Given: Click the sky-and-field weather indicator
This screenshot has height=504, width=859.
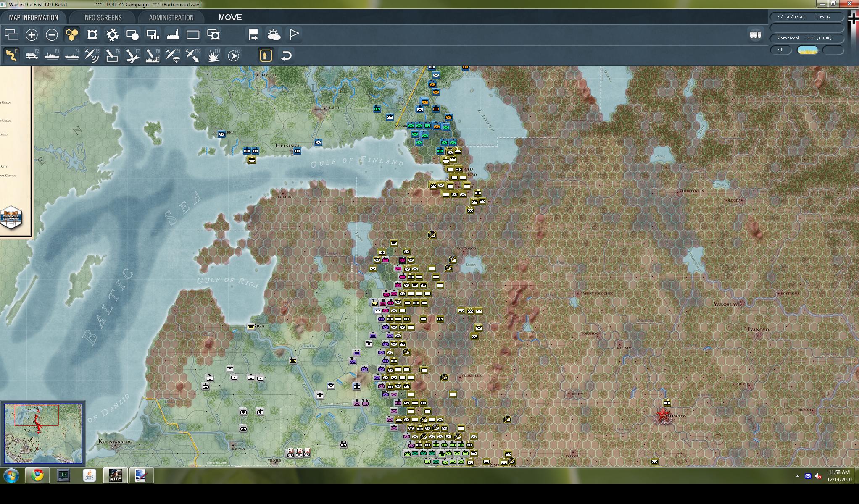Looking at the screenshot, I should pyautogui.click(x=807, y=50).
